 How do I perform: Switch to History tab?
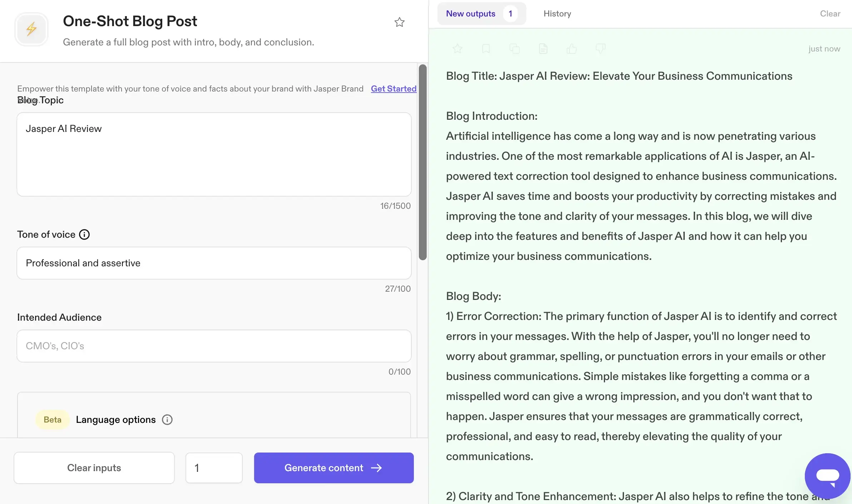point(557,14)
